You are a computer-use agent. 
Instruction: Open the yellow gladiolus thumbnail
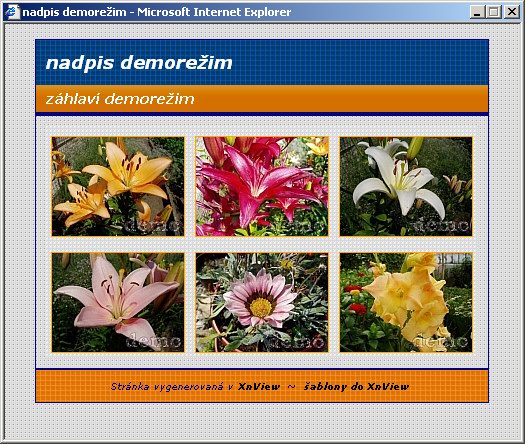406,302
